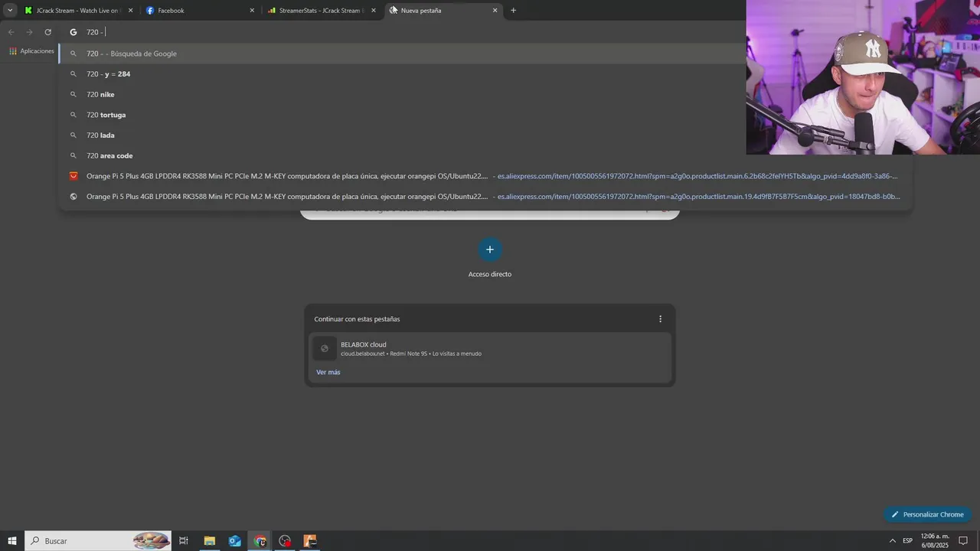
Task: Open Task View on taskbar
Action: pyautogui.click(x=184, y=541)
